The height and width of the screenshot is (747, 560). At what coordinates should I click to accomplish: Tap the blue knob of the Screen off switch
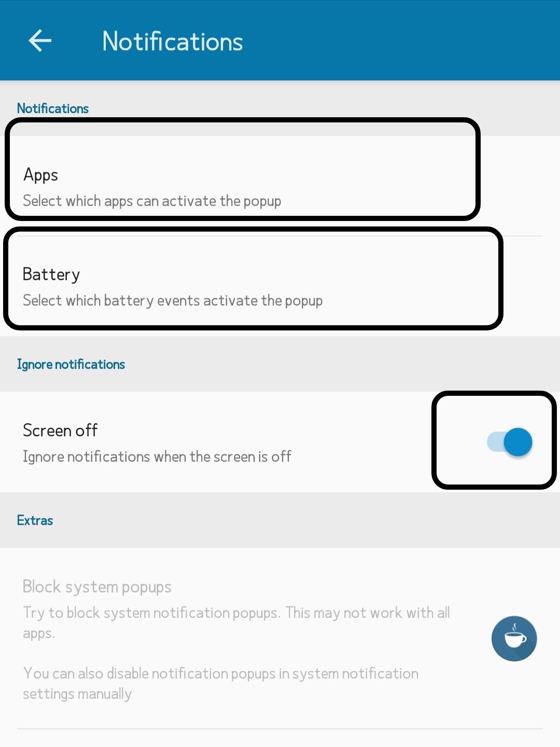pyautogui.click(x=518, y=442)
